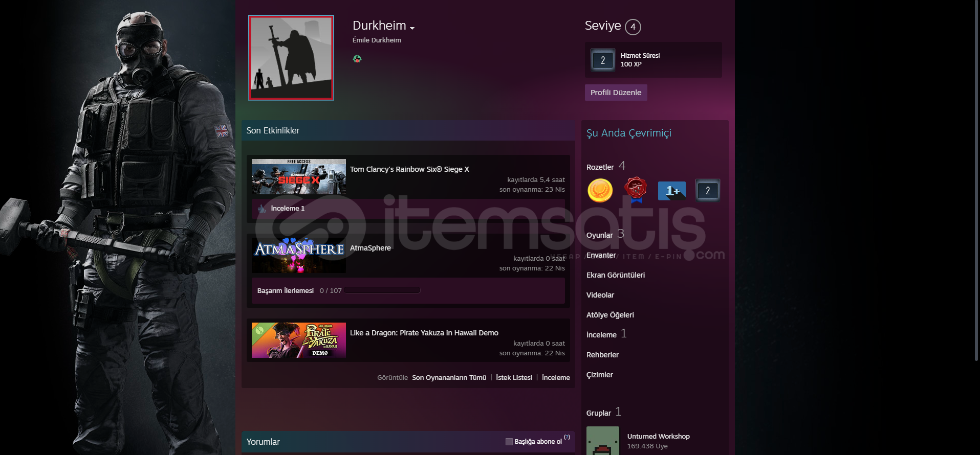
Task: Open the level 4 circle badge
Action: pos(633,27)
